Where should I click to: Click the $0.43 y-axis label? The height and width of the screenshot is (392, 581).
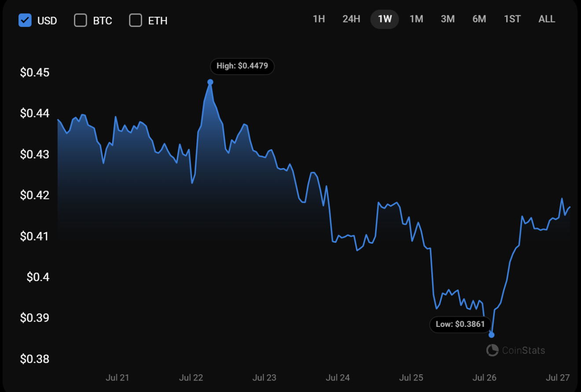pos(35,154)
